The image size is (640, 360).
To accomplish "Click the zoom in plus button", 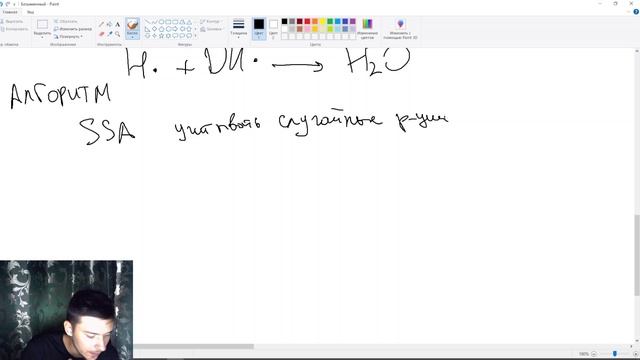I will pyautogui.click(x=636, y=354).
